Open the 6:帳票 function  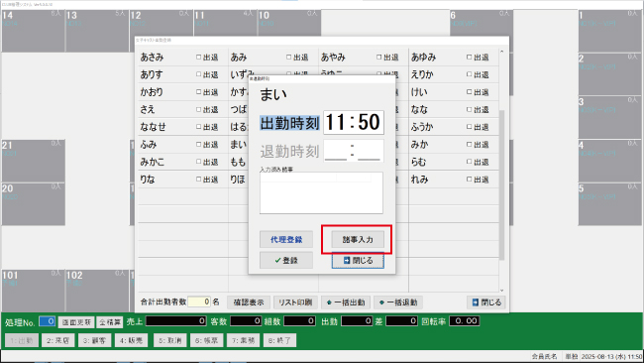pos(207,340)
